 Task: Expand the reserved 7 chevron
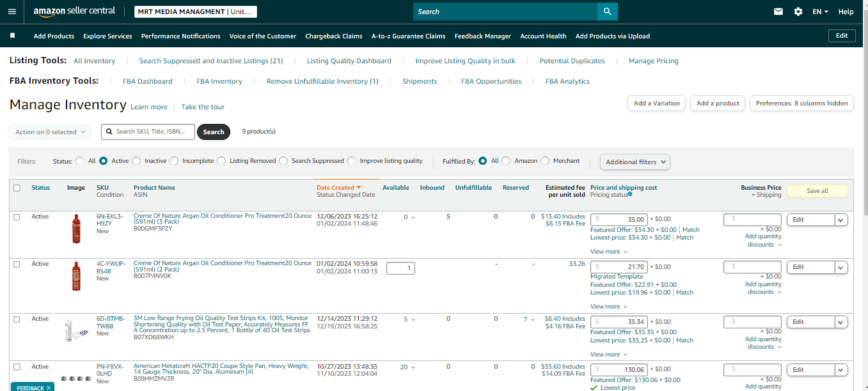[x=533, y=319]
